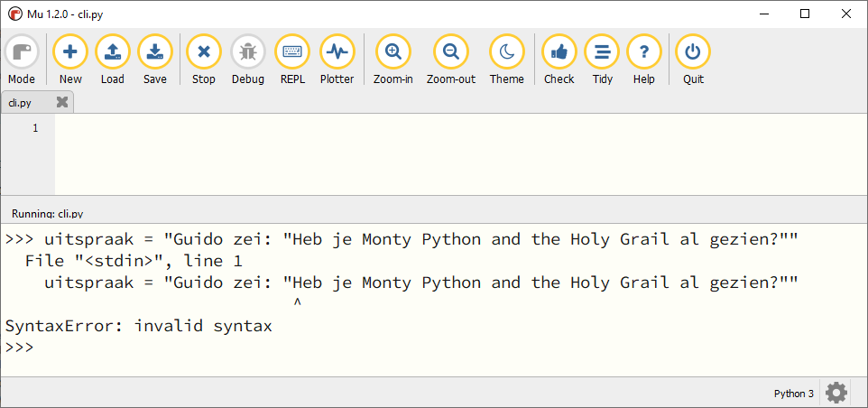
Task: Click the File "<stdin>", line 1 text
Action: [134, 261]
